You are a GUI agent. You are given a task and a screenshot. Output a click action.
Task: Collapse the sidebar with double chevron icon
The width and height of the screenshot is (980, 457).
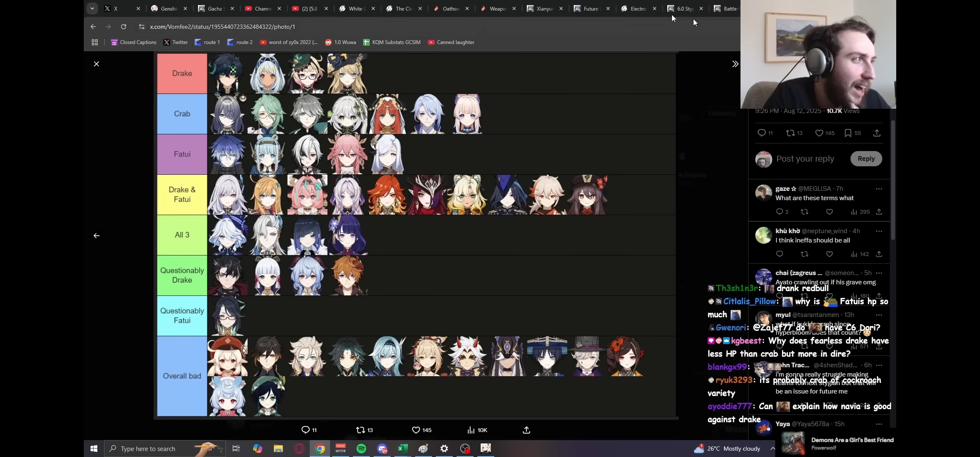(735, 64)
